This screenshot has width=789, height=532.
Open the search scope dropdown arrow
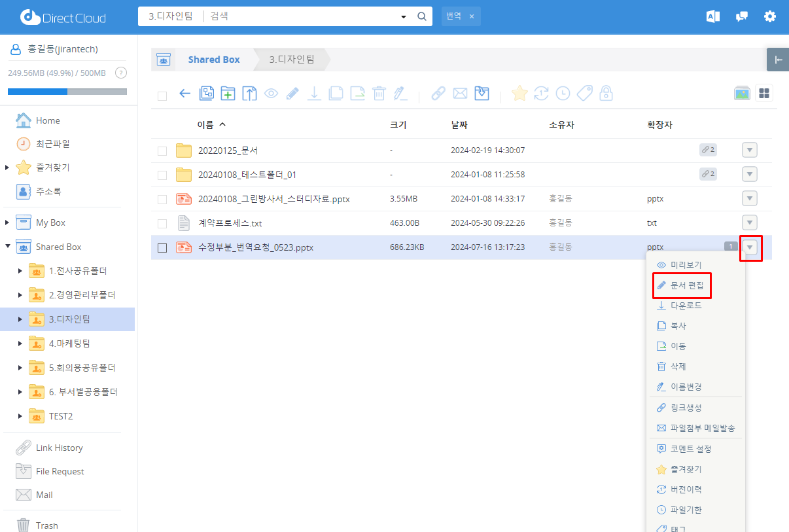(x=403, y=16)
